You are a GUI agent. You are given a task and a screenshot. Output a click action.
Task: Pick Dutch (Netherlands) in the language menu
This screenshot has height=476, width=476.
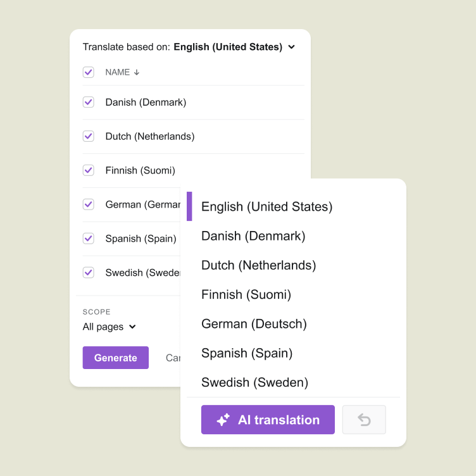[x=259, y=265]
